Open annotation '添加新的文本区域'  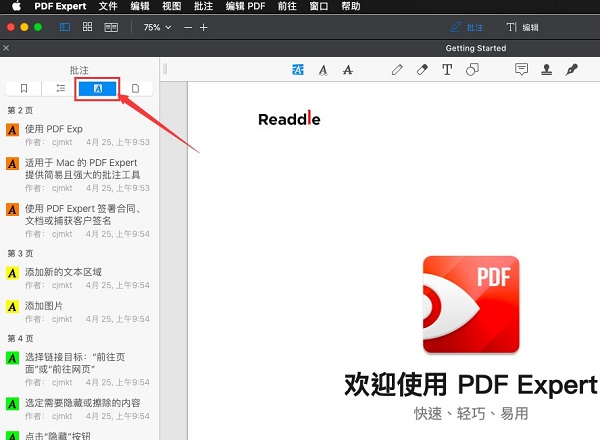pyautogui.click(x=79, y=278)
